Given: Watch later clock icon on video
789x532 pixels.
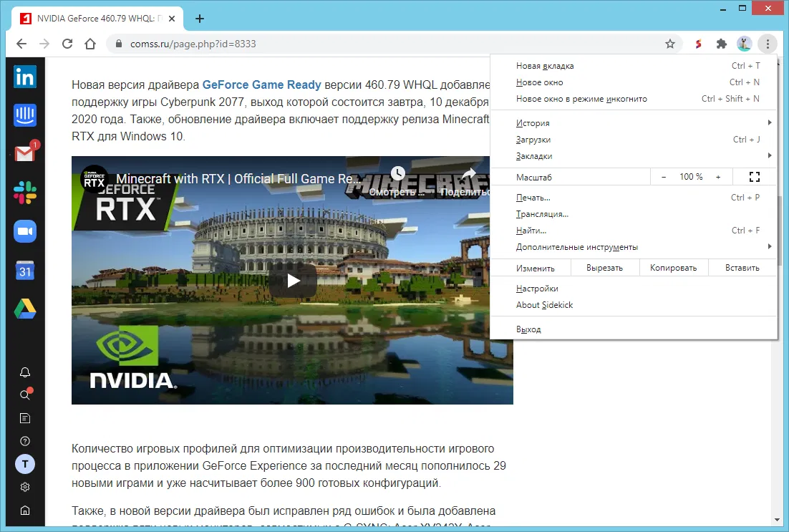Looking at the screenshot, I should (x=397, y=173).
